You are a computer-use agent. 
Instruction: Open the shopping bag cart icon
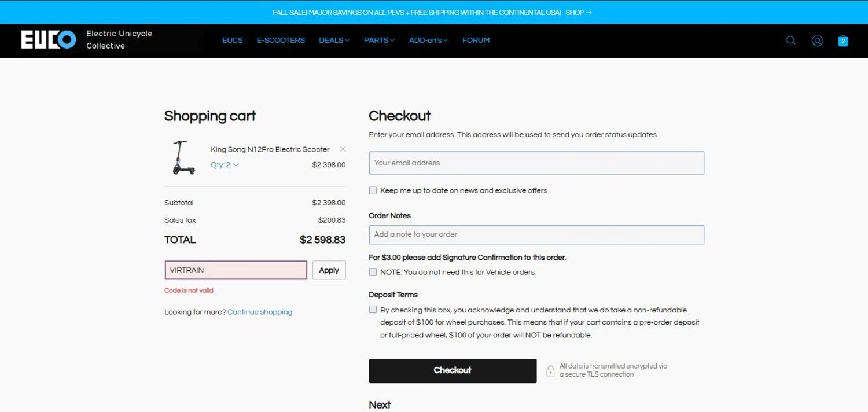[843, 41]
